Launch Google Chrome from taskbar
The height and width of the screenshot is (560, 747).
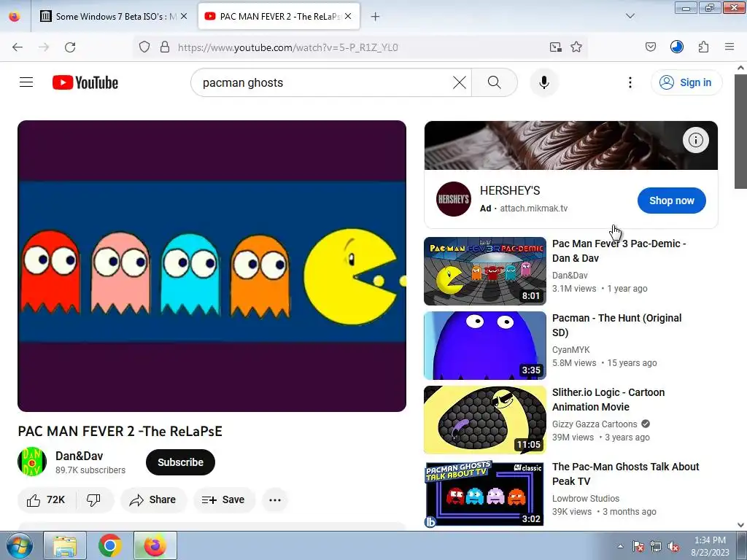(110, 545)
